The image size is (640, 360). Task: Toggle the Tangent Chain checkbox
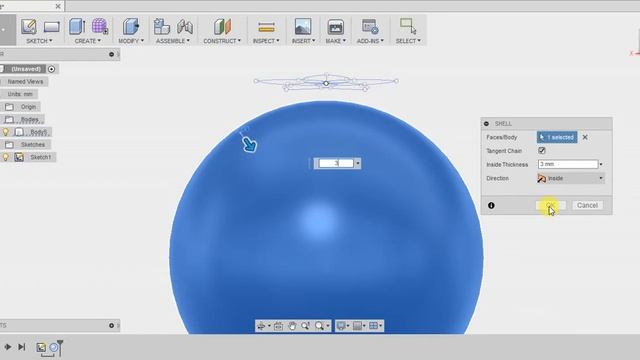pyautogui.click(x=542, y=151)
